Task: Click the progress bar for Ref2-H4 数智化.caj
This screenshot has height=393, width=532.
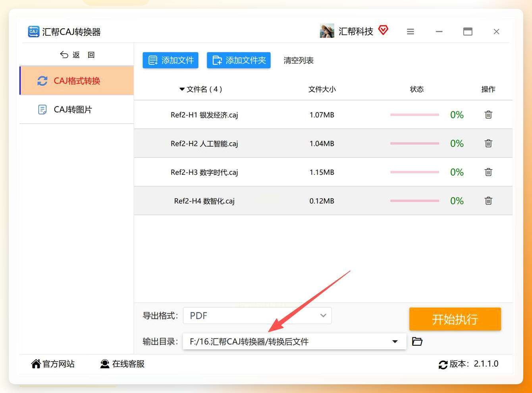Action: (414, 201)
